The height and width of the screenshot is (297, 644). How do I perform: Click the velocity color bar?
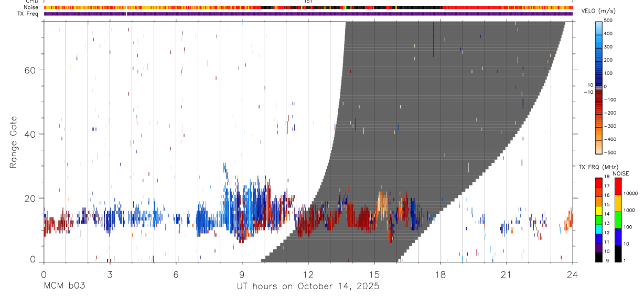pos(599,87)
